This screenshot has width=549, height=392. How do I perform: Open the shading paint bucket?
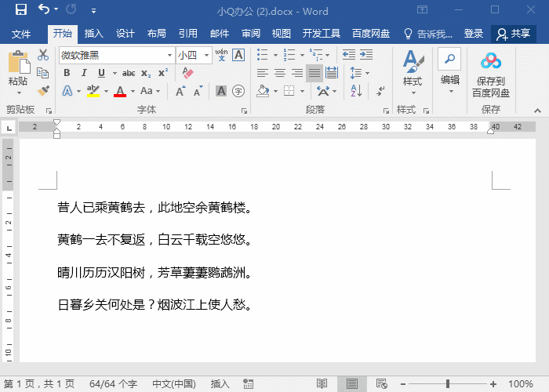(263, 91)
